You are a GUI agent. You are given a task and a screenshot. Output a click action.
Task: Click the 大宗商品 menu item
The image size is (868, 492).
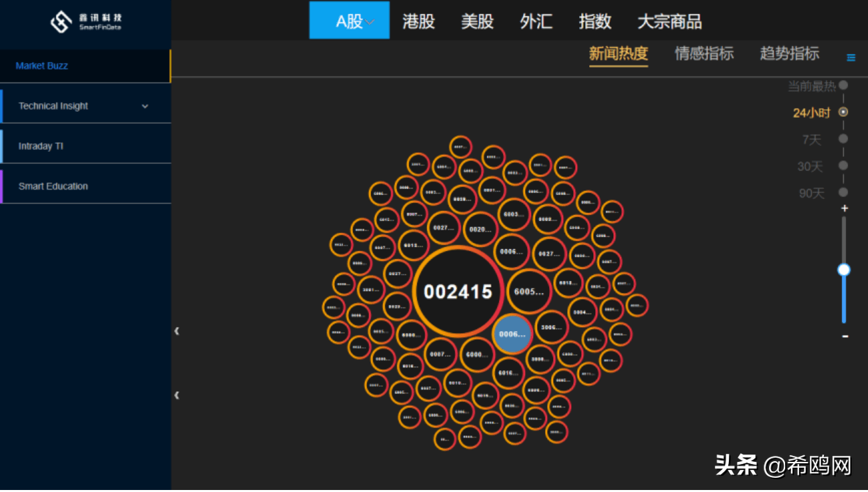(x=669, y=21)
